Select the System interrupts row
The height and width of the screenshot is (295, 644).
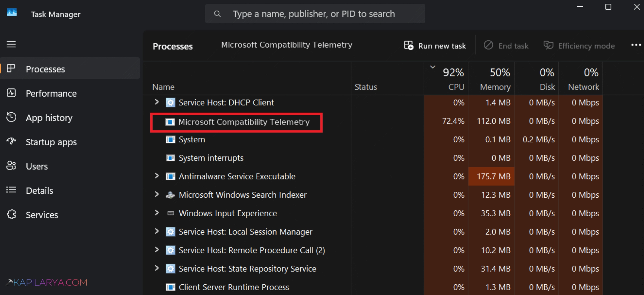click(x=373, y=158)
